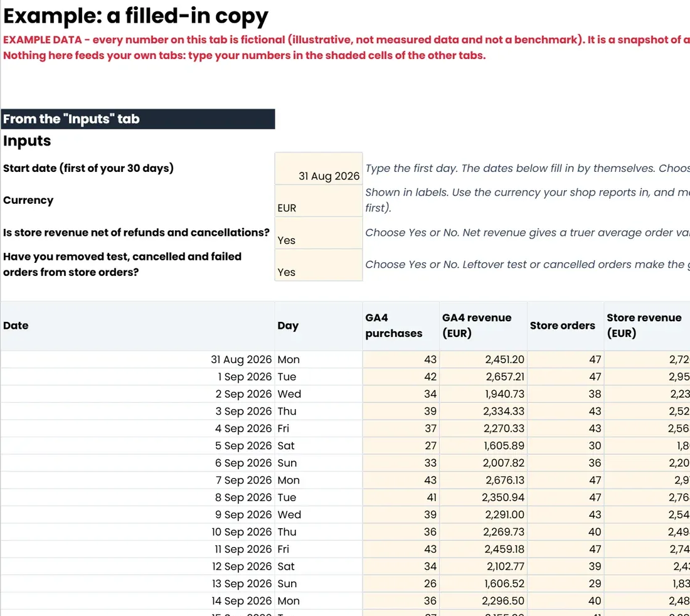Viewport: 690px width, 616px height.
Task: Select Store orders 38 for 2 Sep
Action: click(565, 394)
